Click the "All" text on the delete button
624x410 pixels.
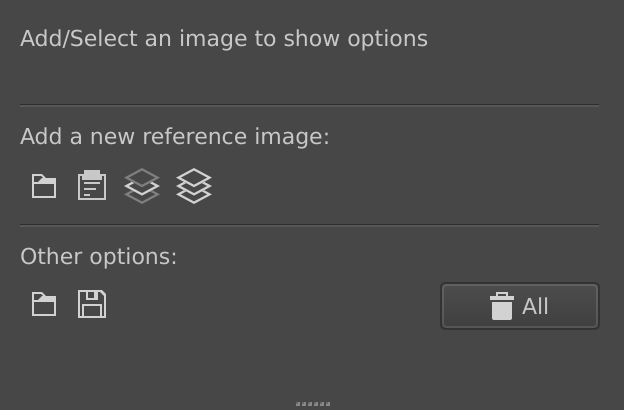coord(535,306)
